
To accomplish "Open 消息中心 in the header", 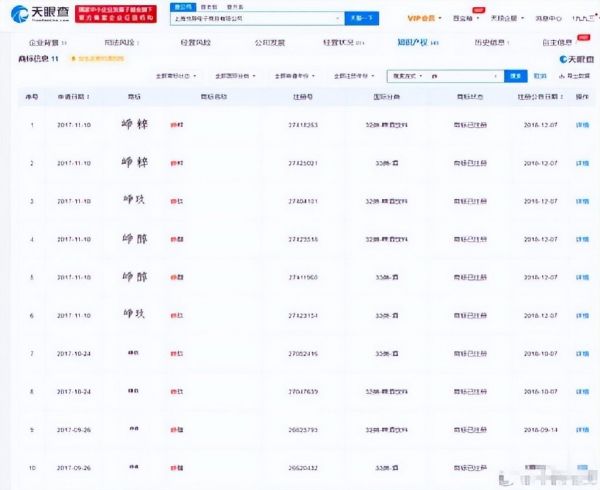I will point(548,18).
